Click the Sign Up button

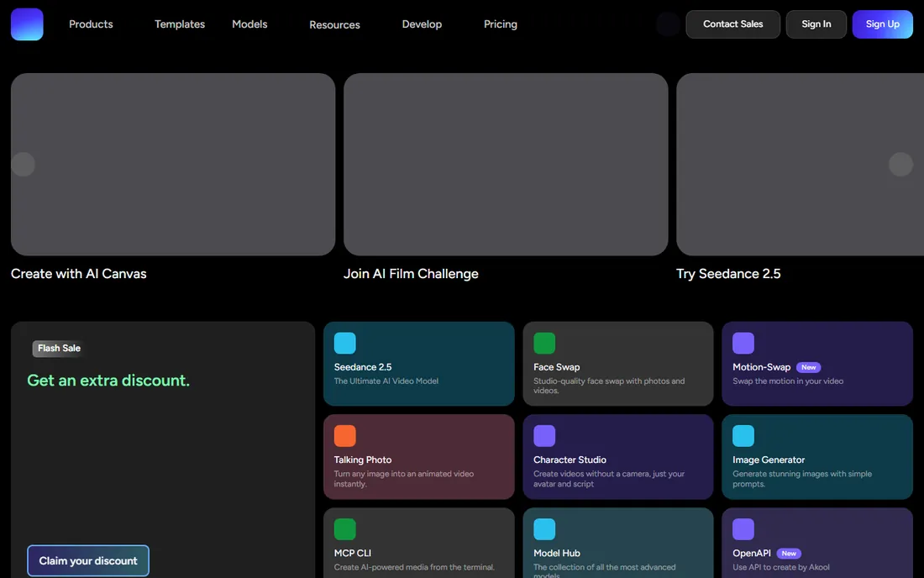(882, 24)
